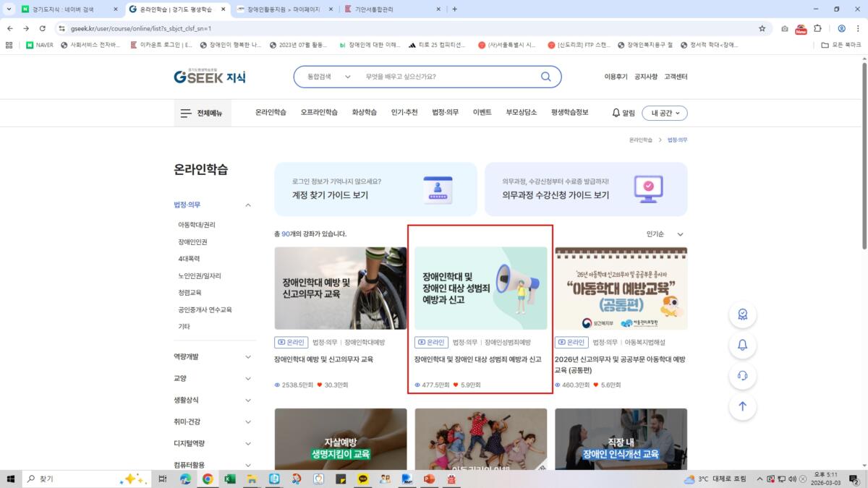Click the search magnifier icon
The image size is (868, 488).
(x=545, y=77)
